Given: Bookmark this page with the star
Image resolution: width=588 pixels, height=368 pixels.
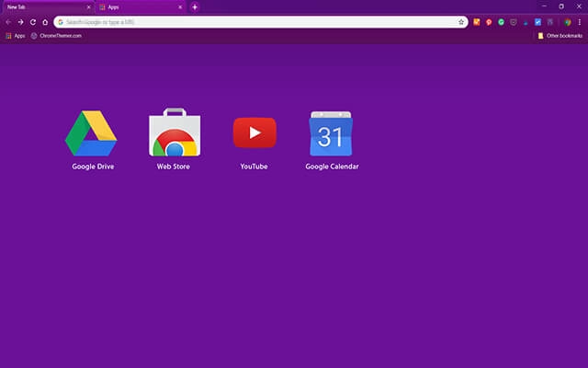Looking at the screenshot, I should [x=461, y=22].
